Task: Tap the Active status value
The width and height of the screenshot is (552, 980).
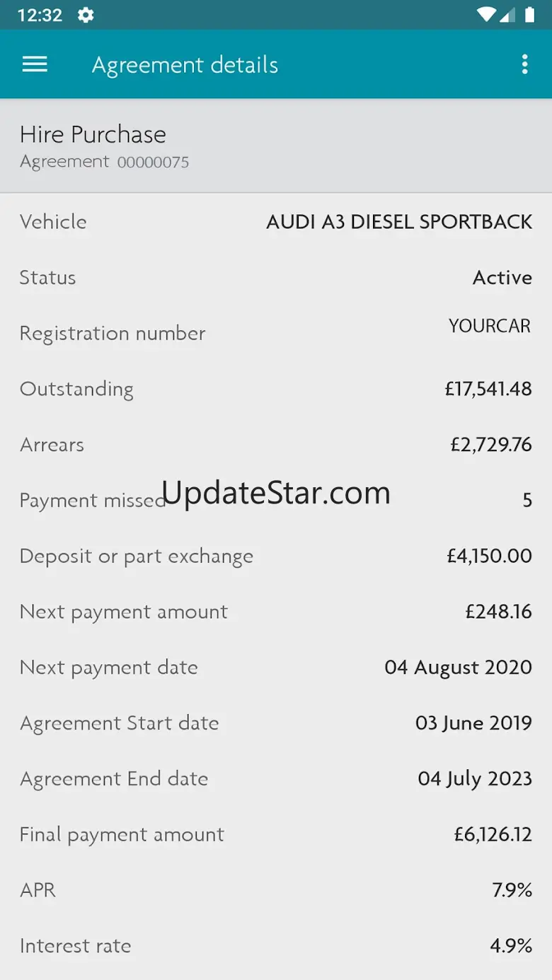Action: tap(502, 277)
